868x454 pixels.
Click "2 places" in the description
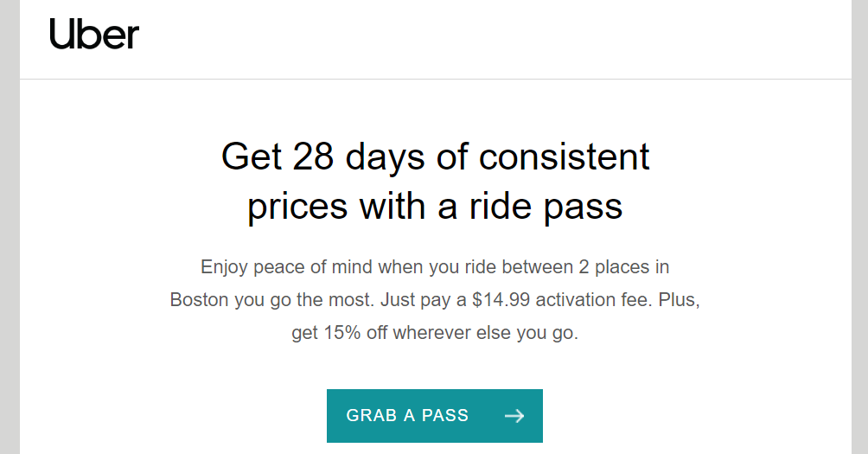tap(638, 266)
